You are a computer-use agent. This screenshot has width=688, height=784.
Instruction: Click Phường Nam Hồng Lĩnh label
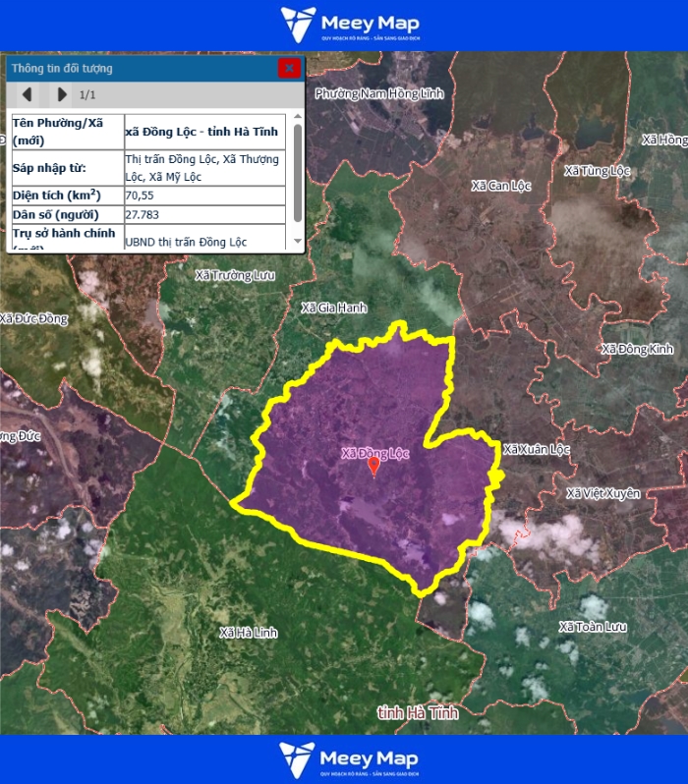tap(380, 93)
